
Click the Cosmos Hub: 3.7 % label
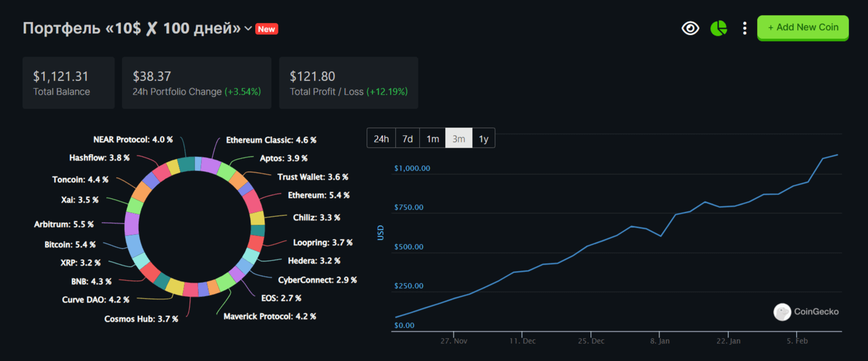point(141,319)
